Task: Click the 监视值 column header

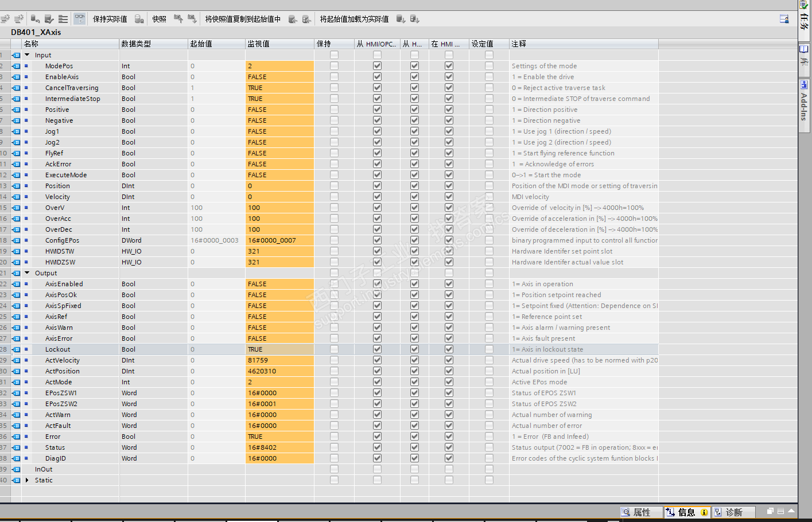Action: (x=279, y=44)
